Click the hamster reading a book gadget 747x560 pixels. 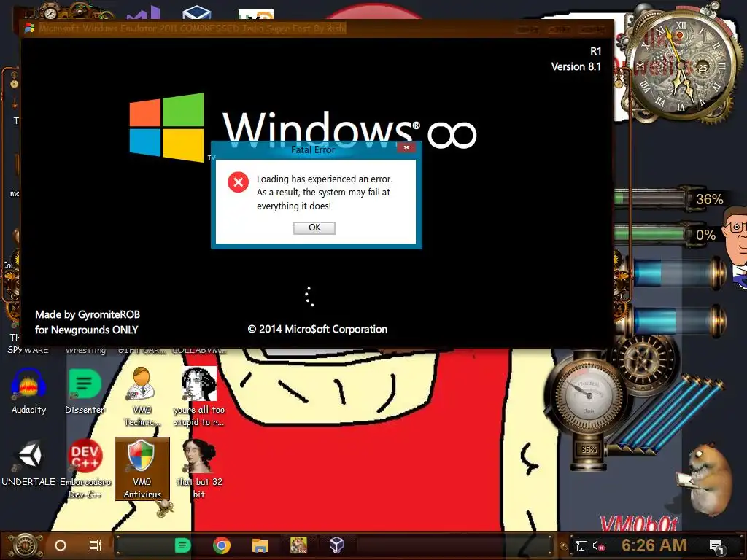pyautogui.click(x=704, y=480)
